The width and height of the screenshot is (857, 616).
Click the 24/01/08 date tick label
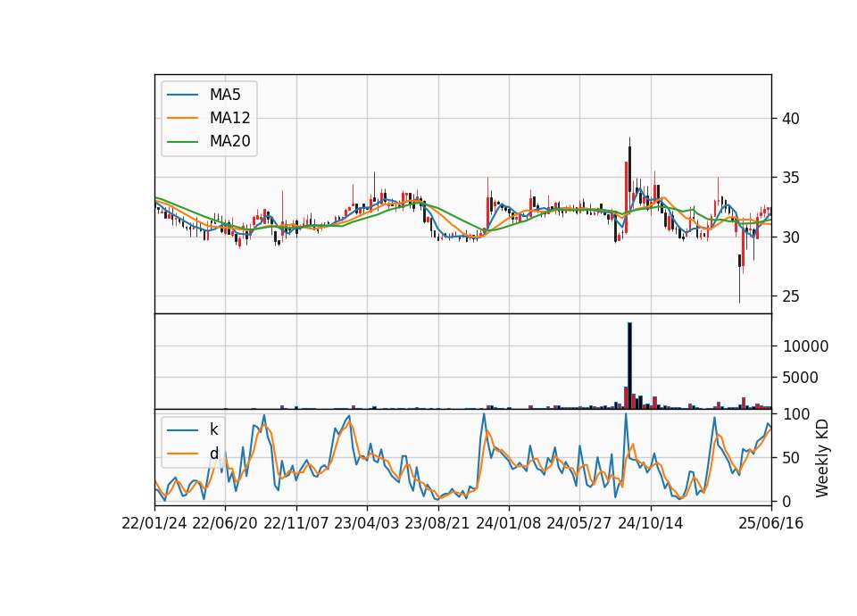coord(508,524)
